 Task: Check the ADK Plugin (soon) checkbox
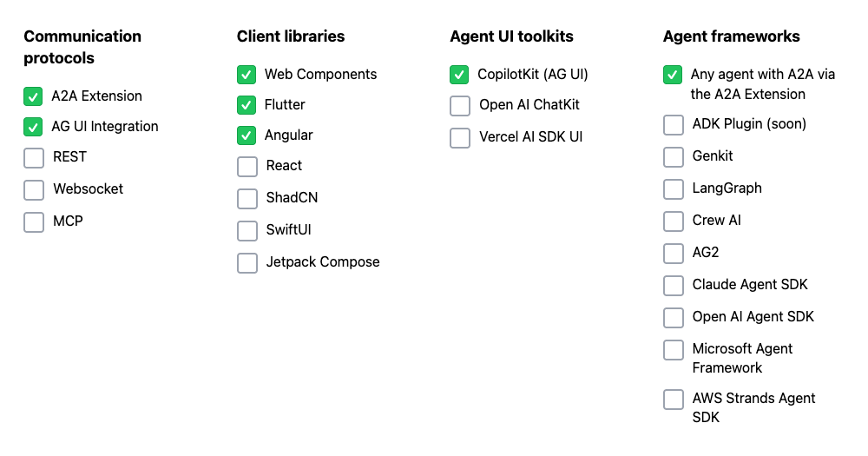(x=674, y=125)
